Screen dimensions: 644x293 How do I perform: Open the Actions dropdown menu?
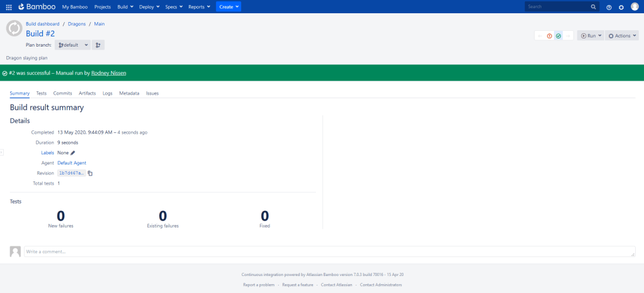pos(622,36)
